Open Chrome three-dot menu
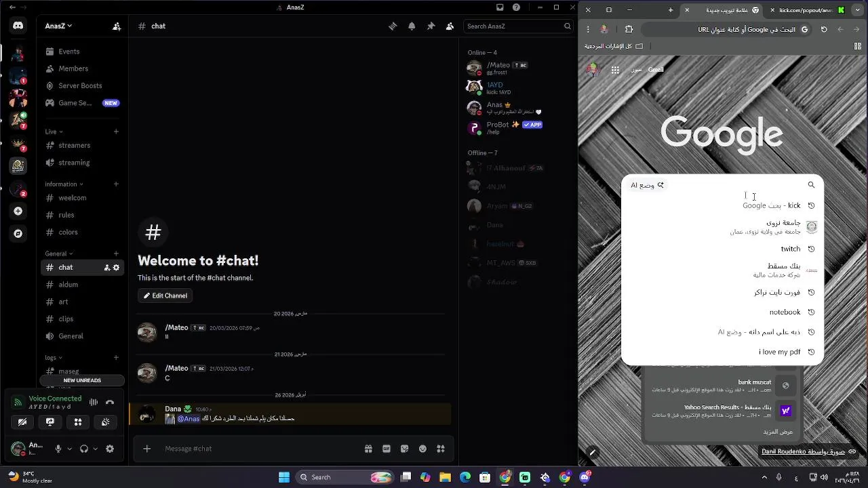Image resolution: width=868 pixels, height=488 pixels. pos(587,29)
